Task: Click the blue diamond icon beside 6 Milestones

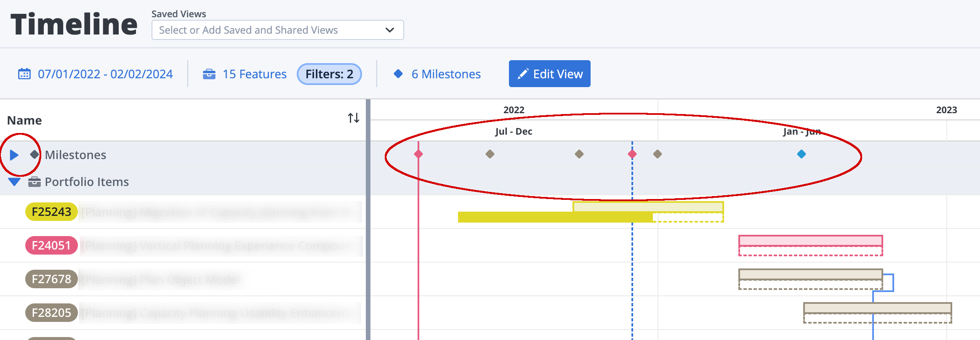Action: (399, 74)
